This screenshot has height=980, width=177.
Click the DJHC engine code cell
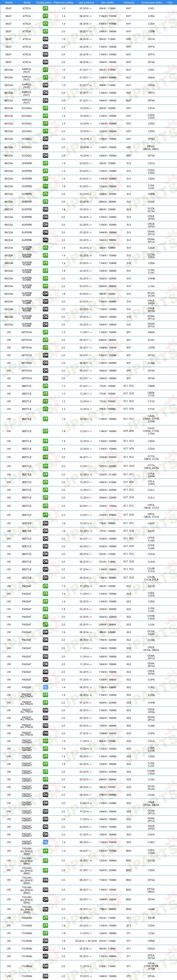(x=151, y=340)
